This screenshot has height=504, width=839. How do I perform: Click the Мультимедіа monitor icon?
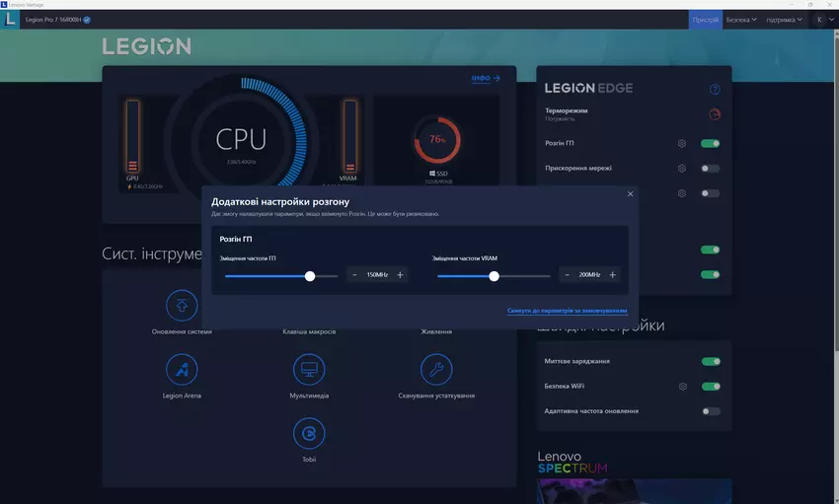coord(309,370)
